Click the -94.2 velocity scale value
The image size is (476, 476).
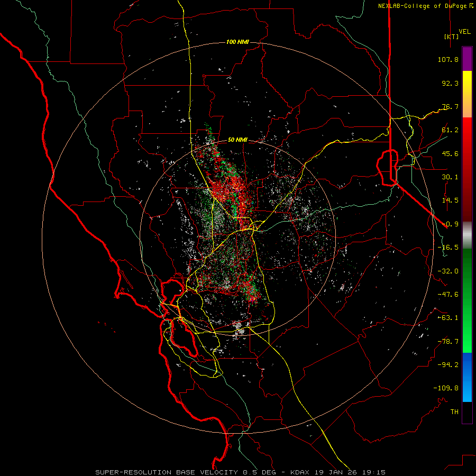click(x=448, y=365)
